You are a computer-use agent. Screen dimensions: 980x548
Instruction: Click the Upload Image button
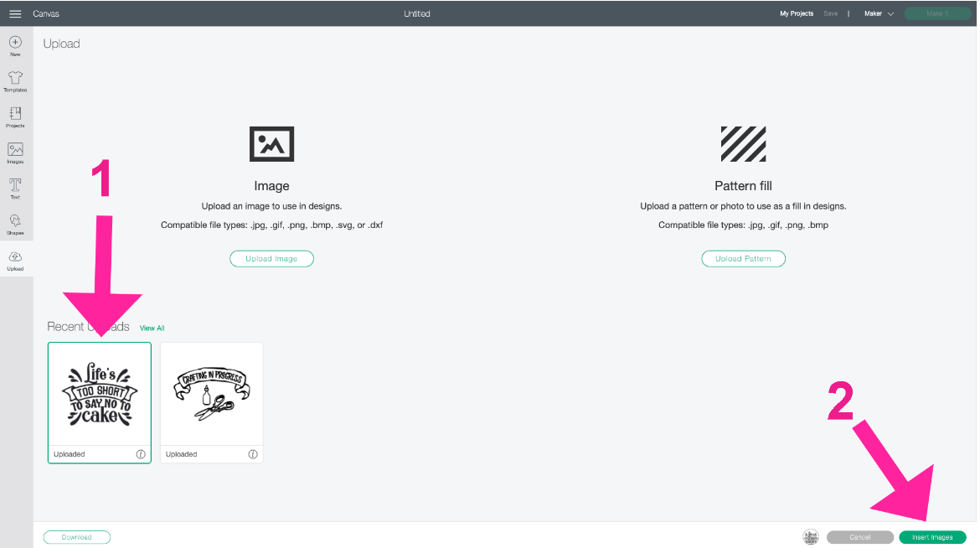pos(271,258)
